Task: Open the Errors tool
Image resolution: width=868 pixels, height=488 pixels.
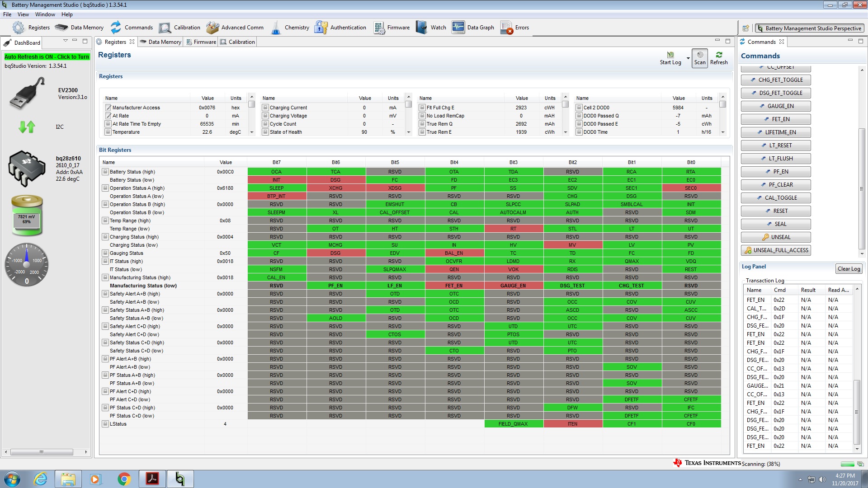Action: pos(514,28)
